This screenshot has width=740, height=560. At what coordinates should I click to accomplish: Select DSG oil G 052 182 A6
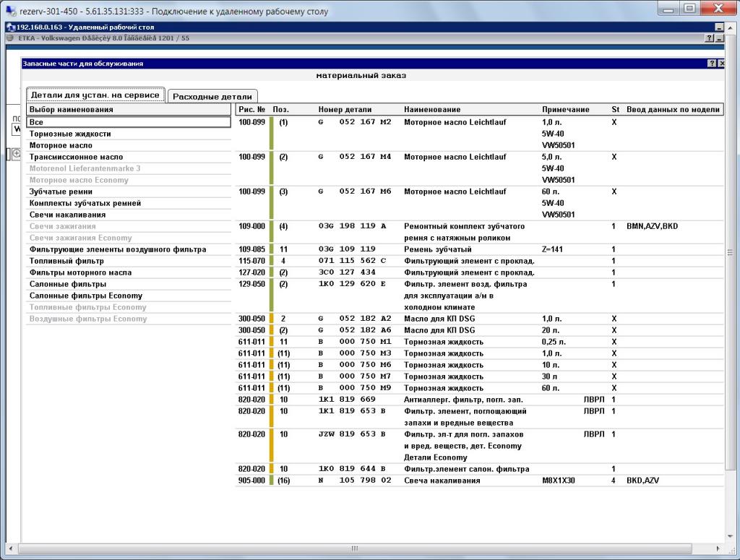[479, 330]
